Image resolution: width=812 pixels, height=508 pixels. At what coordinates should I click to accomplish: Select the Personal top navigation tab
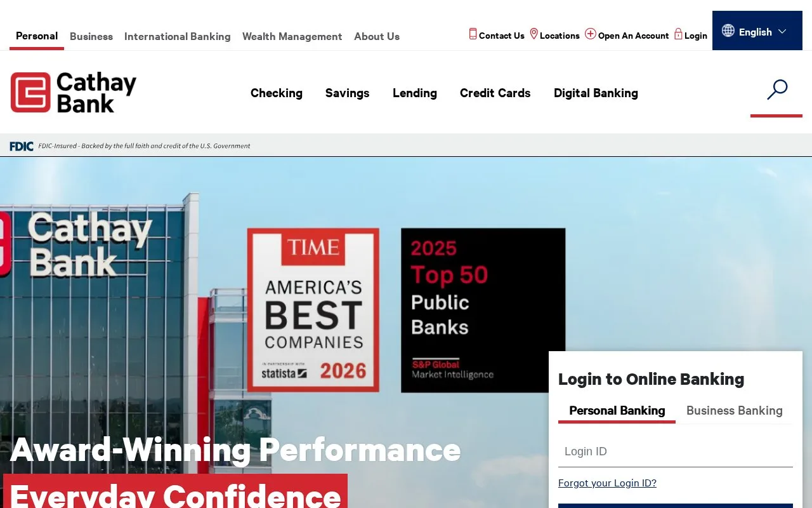pyautogui.click(x=37, y=36)
